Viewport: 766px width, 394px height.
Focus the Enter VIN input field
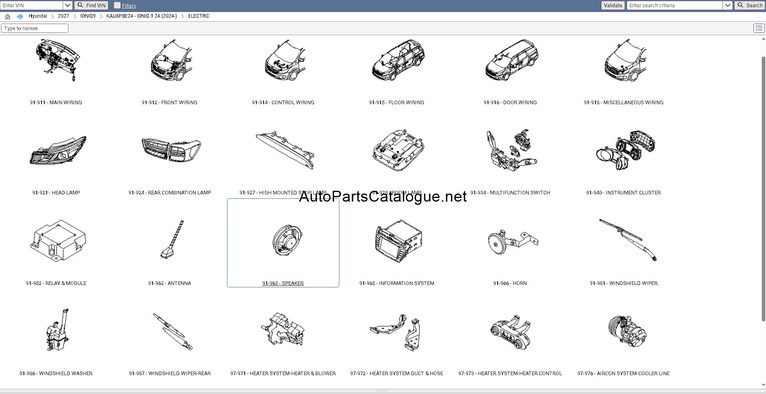click(x=32, y=5)
